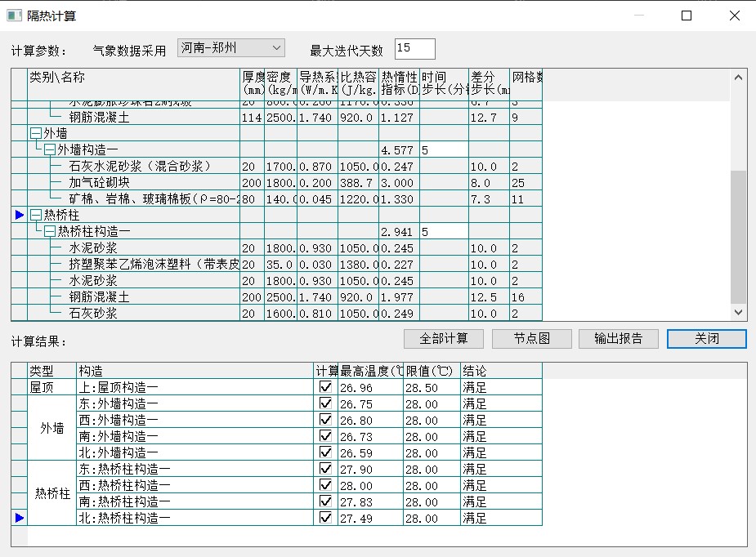Click the 全部计算 button
756x557 pixels.
[x=444, y=338]
